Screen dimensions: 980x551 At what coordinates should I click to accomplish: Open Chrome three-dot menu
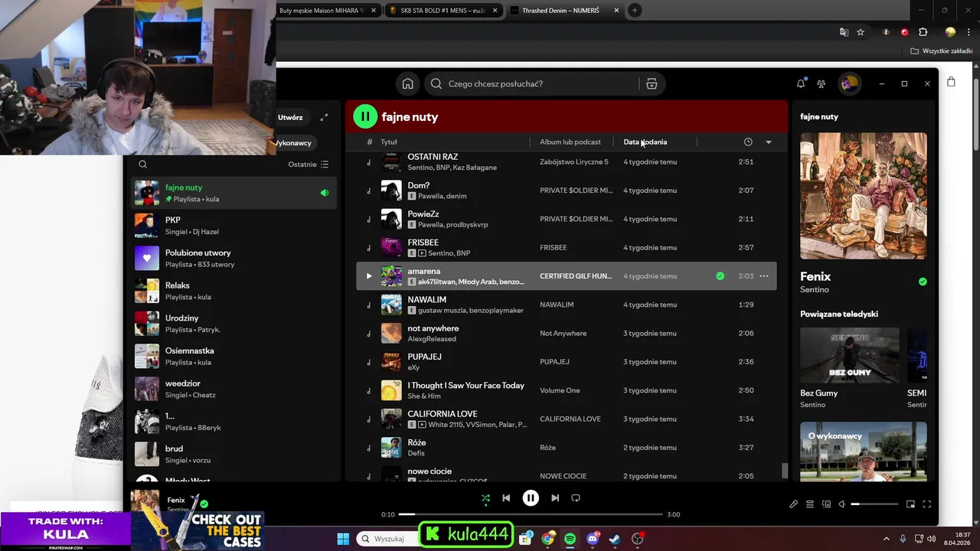[969, 32]
